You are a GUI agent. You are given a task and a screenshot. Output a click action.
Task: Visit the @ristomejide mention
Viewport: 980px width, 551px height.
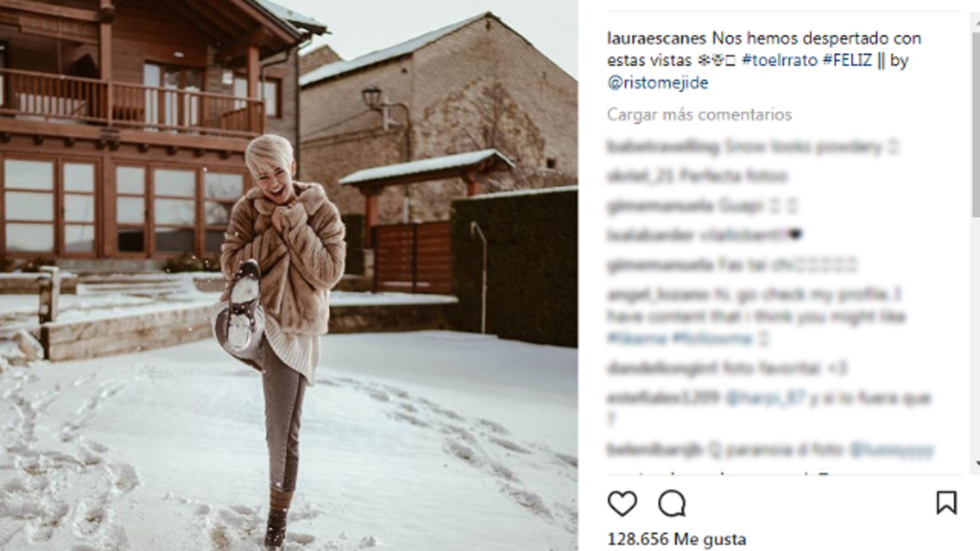(657, 83)
